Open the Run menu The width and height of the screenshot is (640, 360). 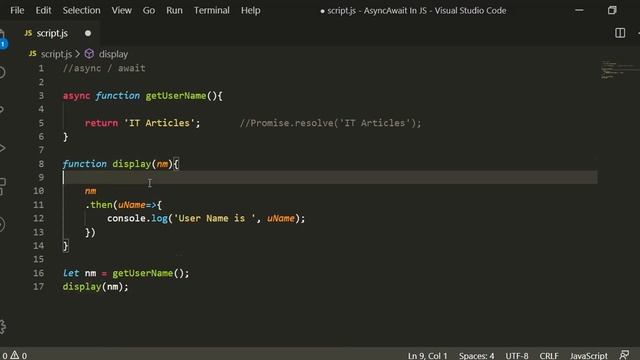[174, 10]
